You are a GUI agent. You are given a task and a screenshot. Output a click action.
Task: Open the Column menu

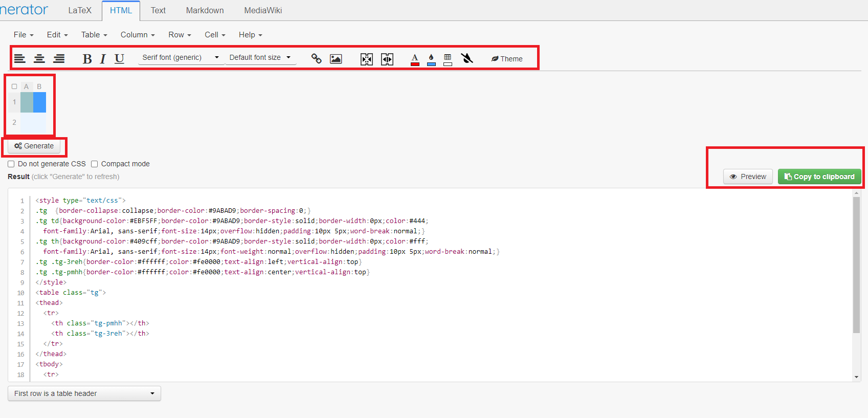coord(138,35)
